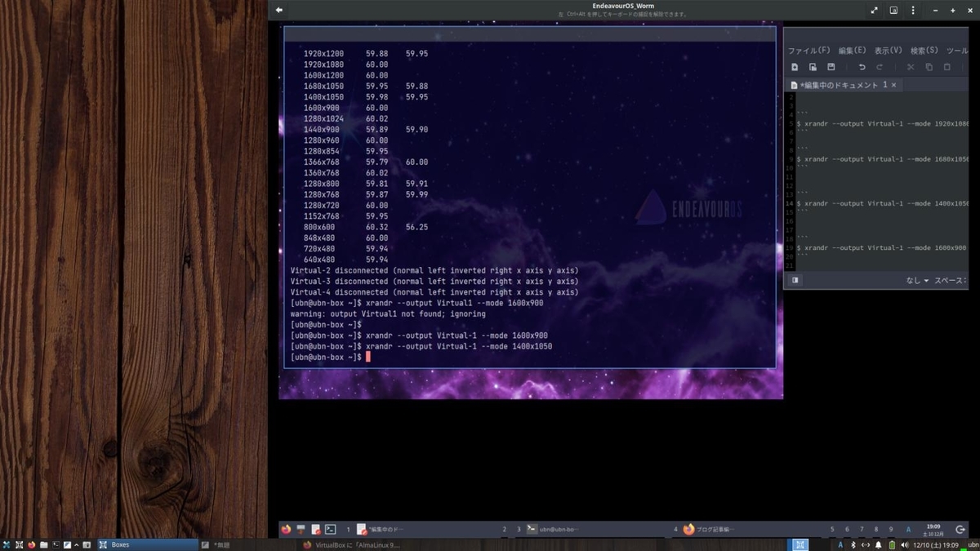Image resolution: width=980 pixels, height=551 pixels.
Task: Click editor line with --mode 1680x1050 command
Action: [882, 159]
